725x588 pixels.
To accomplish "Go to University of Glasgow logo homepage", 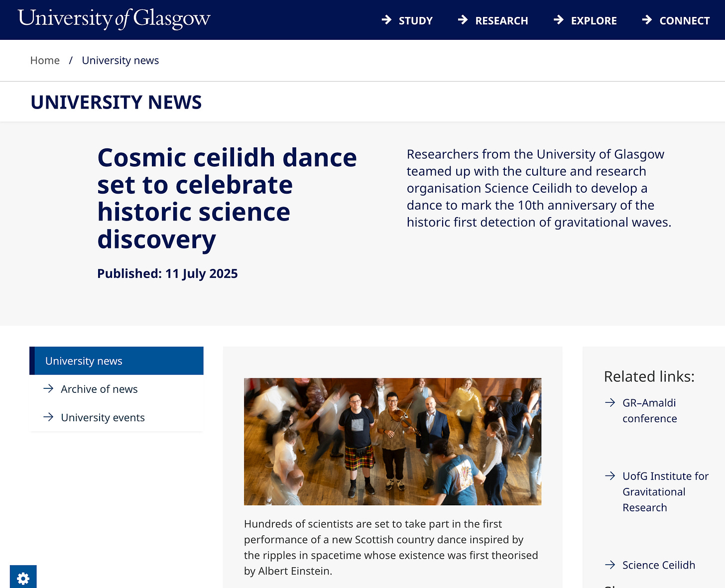I will [x=114, y=19].
